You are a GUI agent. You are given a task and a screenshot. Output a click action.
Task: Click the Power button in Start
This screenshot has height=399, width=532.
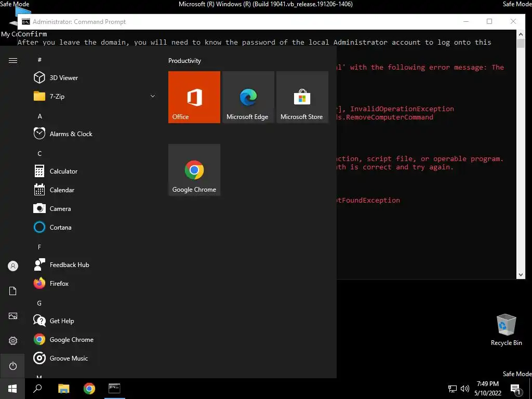[12, 366]
